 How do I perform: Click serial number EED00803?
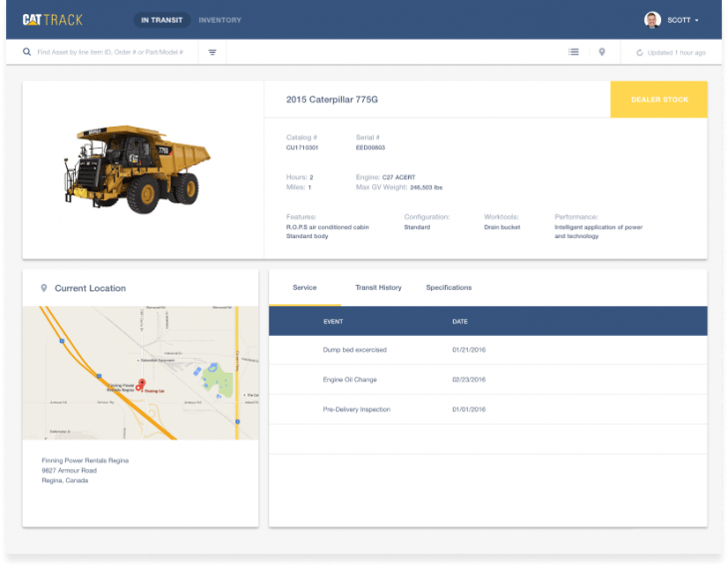[x=370, y=147]
